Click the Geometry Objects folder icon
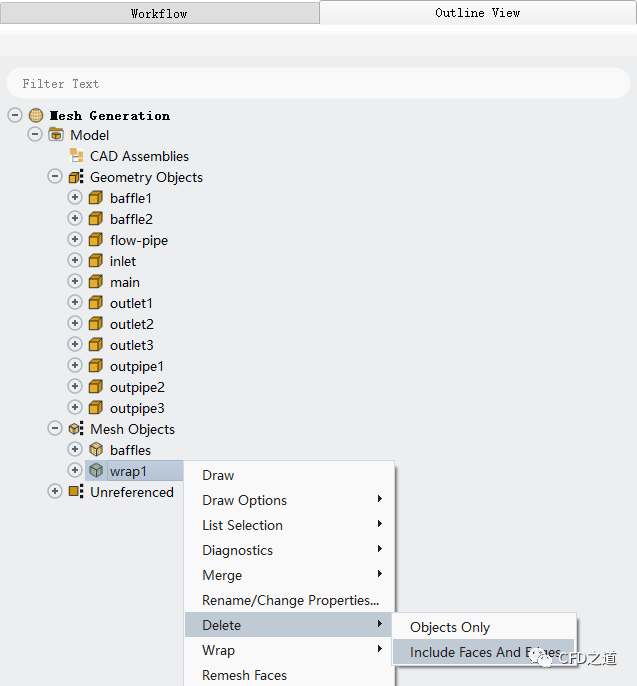 [76, 177]
